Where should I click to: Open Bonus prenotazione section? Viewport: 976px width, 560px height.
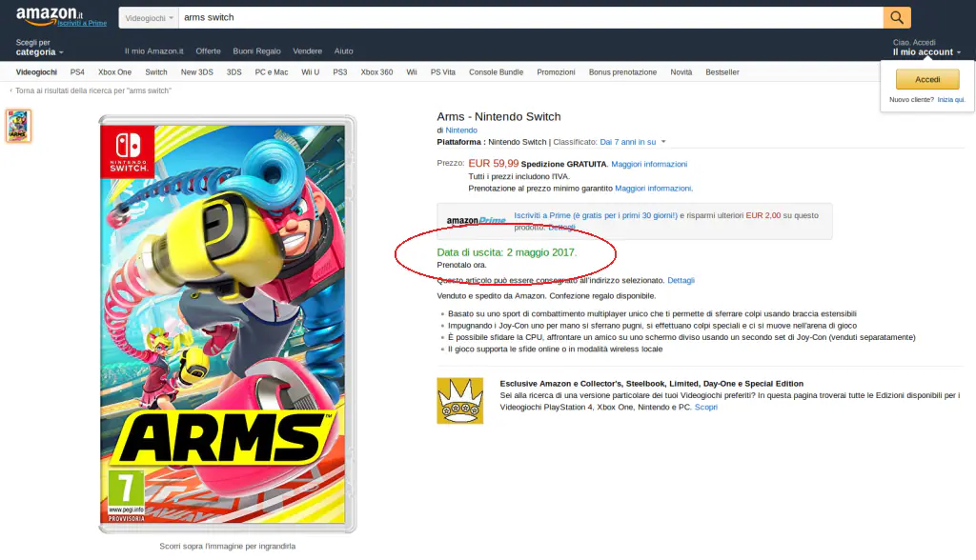622,72
